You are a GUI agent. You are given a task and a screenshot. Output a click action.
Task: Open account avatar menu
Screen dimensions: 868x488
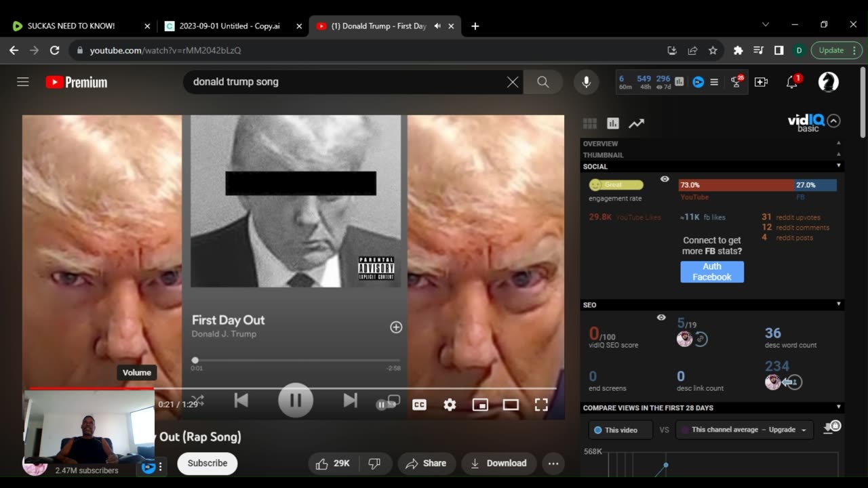point(828,82)
